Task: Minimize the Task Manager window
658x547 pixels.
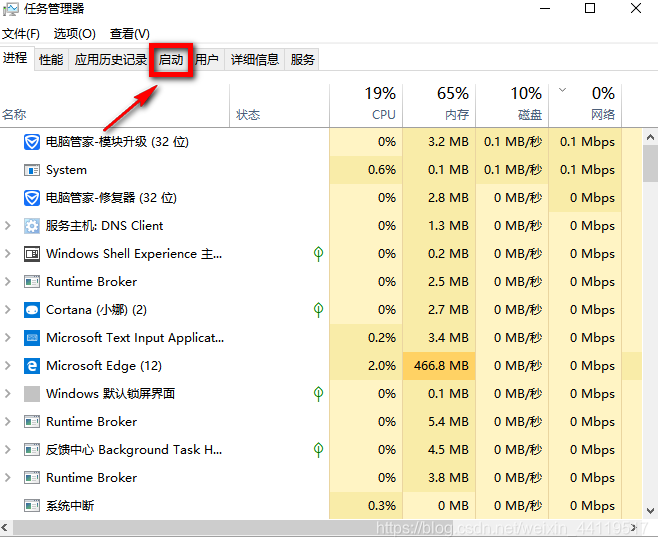Action: 545,8
